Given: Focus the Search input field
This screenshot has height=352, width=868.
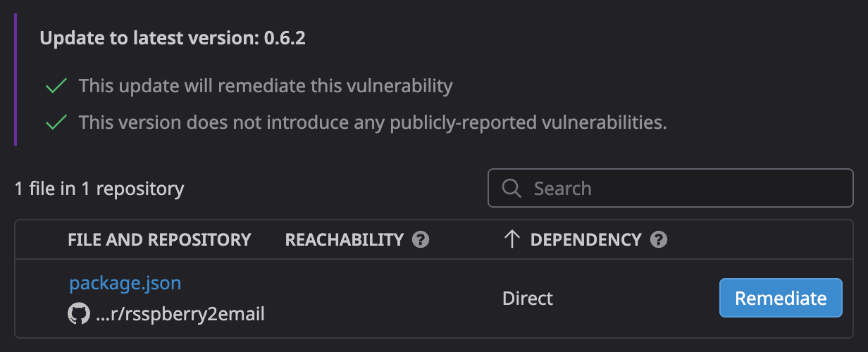Looking at the screenshot, I should 671,188.
